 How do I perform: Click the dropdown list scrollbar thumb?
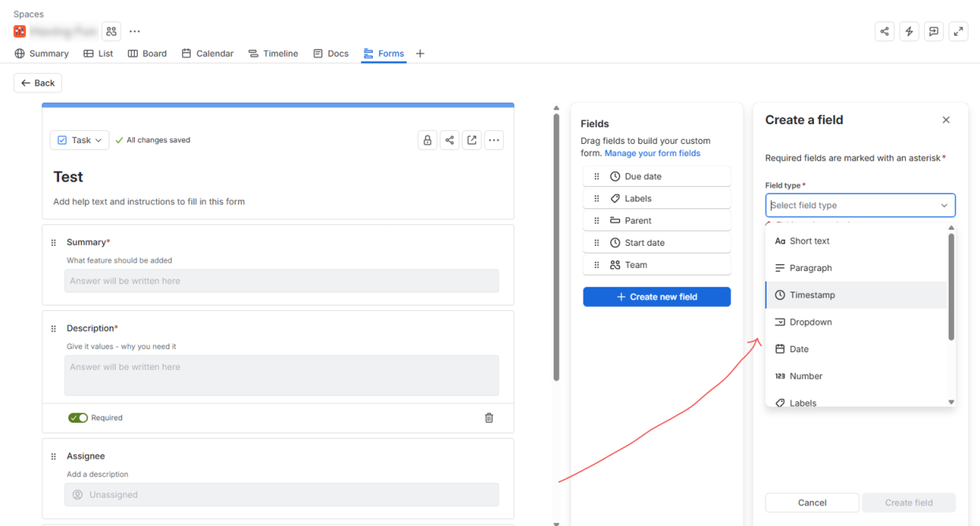point(952,286)
